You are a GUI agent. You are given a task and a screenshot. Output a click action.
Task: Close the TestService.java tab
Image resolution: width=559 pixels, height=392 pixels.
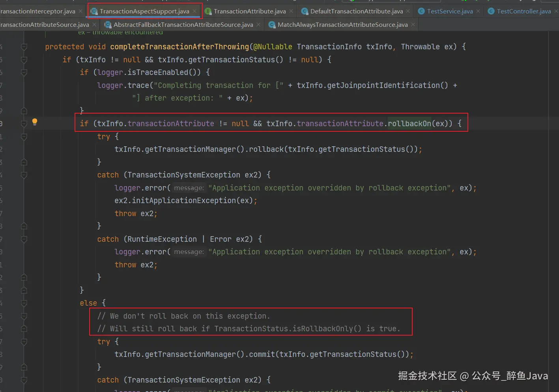(x=478, y=11)
